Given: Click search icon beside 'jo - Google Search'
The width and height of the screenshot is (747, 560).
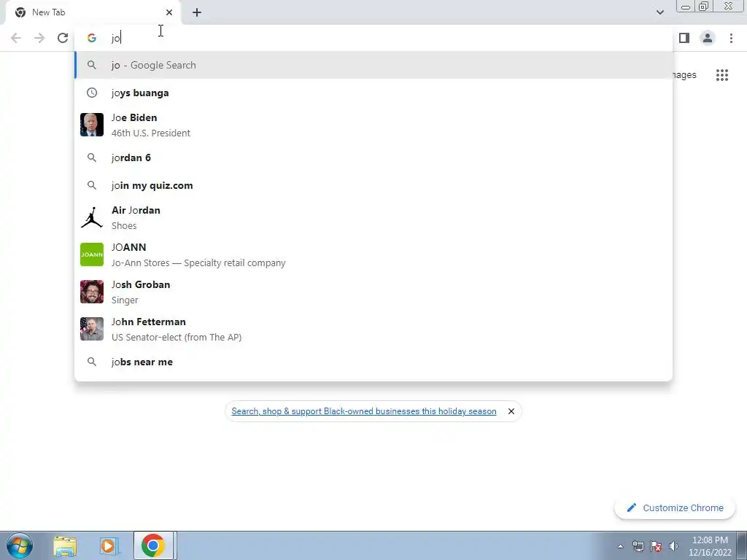Looking at the screenshot, I should pos(92,65).
